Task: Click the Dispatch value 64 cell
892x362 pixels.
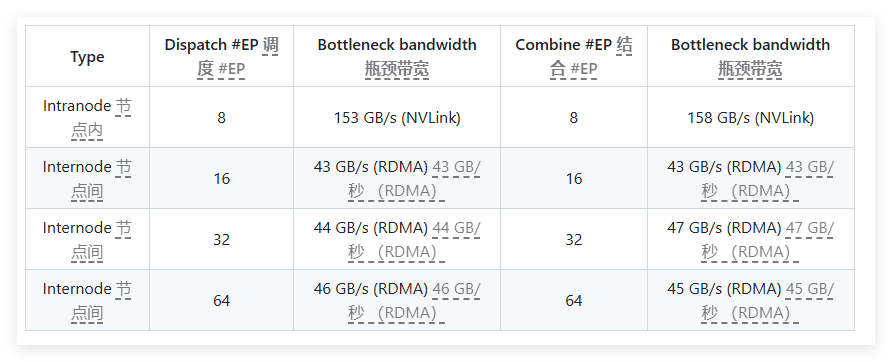Action: [221, 300]
